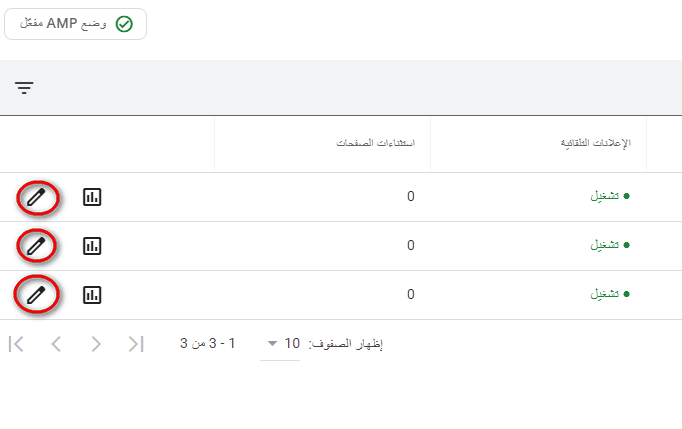The image size is (682, 429).
Task: Open the report chart icon in first row
Action: (92, 197)
